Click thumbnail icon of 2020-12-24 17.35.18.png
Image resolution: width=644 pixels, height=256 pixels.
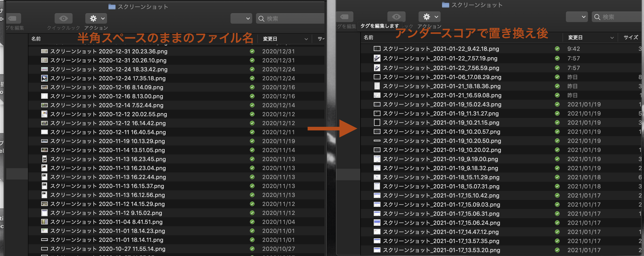44,78
